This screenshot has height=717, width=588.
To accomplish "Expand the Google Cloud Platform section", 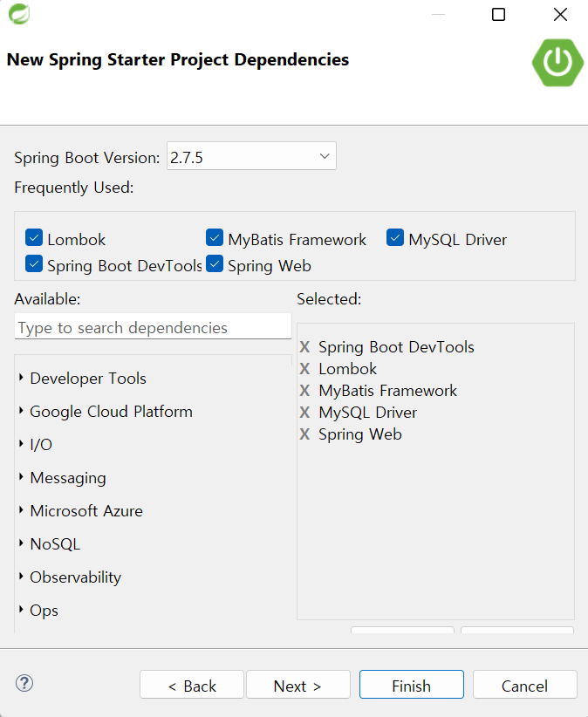I will (x=111, y=411).
